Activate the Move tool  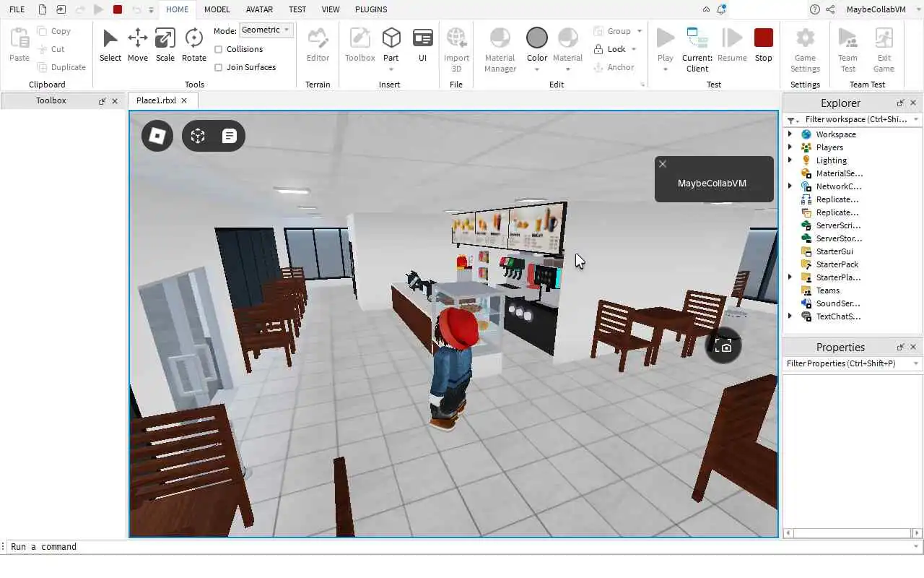137,45
